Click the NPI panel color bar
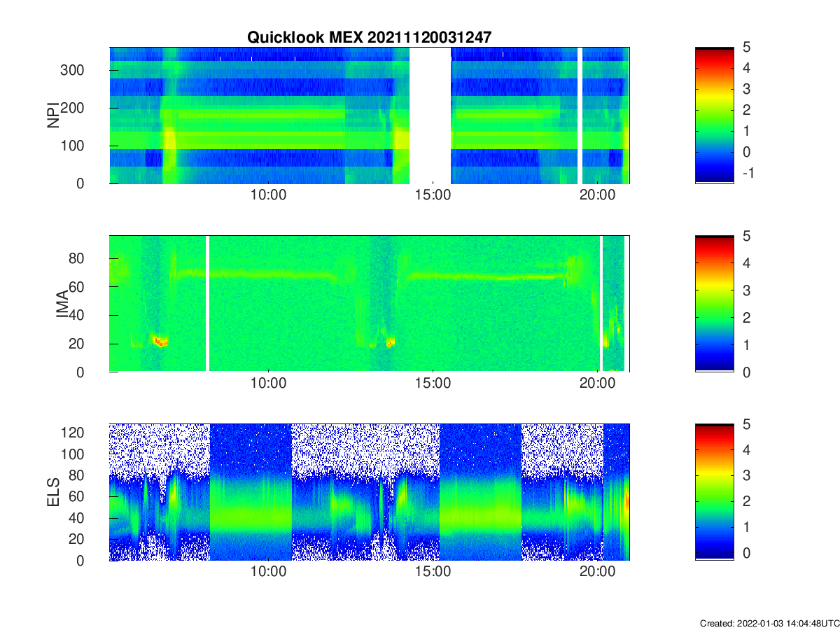 click(714, 115)
